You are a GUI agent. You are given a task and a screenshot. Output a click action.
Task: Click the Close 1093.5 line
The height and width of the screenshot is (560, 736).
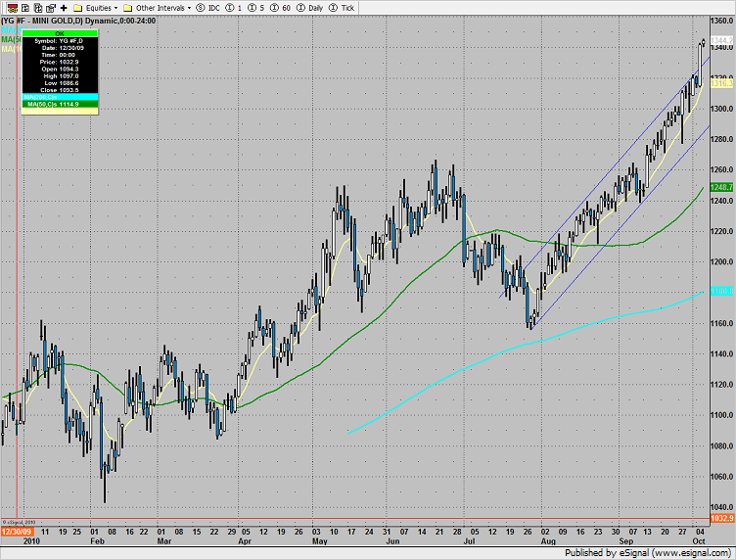point(60,90)
